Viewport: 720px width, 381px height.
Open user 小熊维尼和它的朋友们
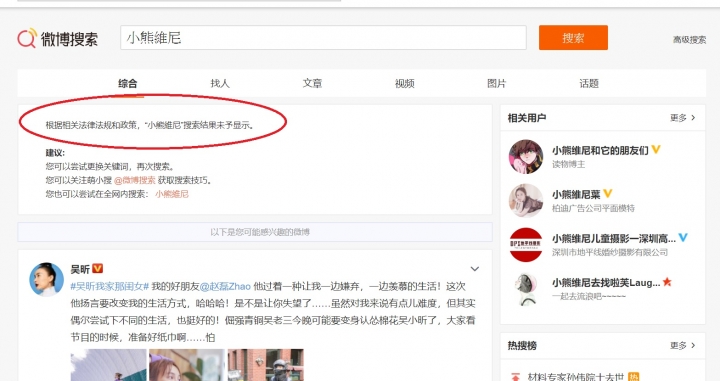point(600,151)
